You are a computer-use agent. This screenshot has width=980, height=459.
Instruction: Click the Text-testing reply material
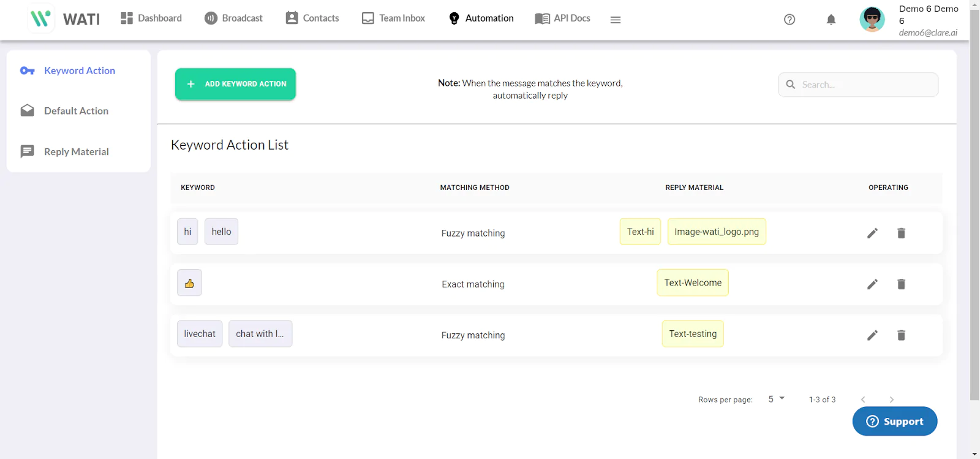point(693,334)
